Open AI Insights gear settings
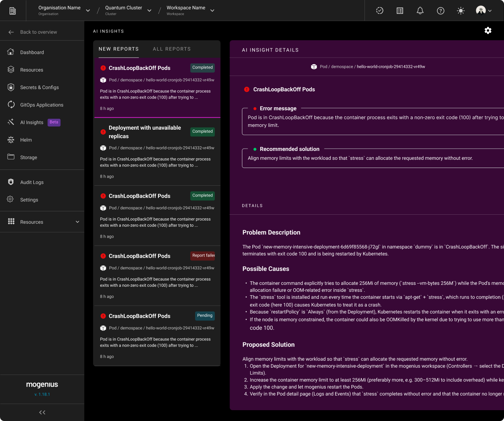The height and width of the screenshot is (421, 504). tap(488, 31)
